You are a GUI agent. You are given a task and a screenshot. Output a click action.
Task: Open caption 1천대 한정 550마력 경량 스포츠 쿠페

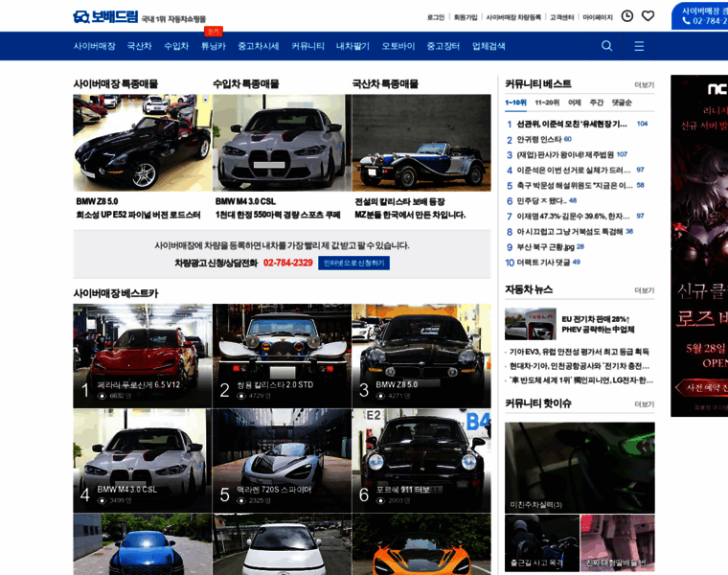click(278, 215)
